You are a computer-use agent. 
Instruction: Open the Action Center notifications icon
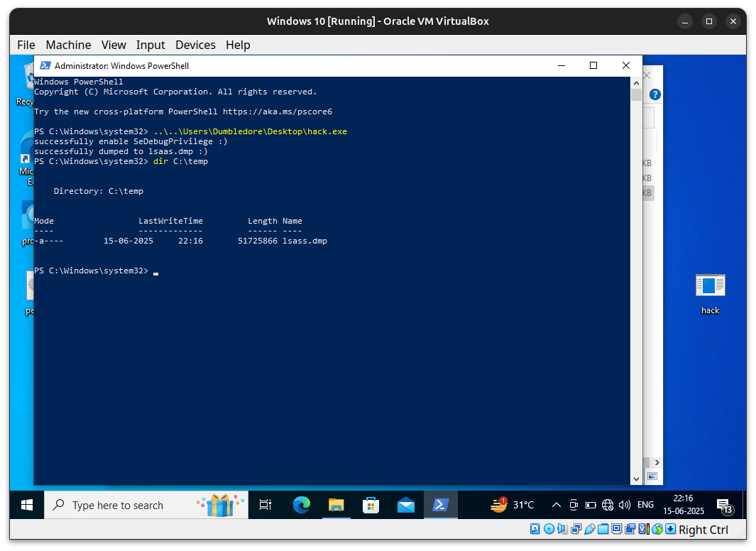pos(724,506)
